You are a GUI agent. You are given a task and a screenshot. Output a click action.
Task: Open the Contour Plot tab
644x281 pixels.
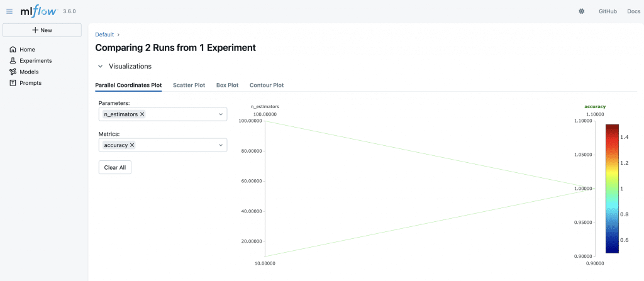pyautogui.click(x=266, y=85)
